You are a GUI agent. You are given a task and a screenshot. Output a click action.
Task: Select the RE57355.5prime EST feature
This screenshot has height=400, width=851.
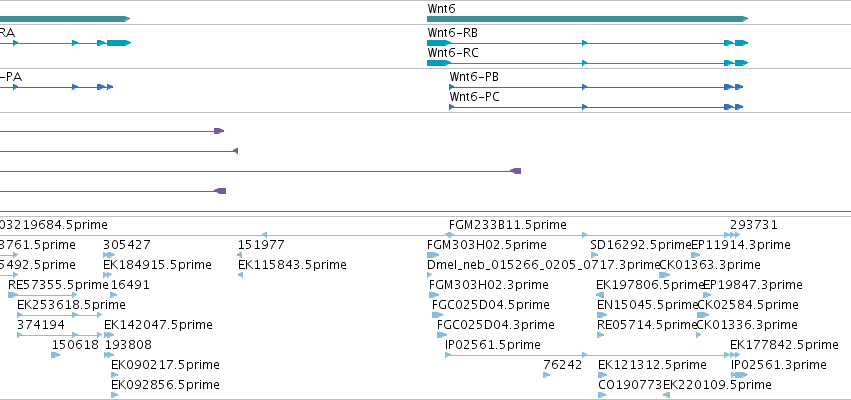coord(42,295)
